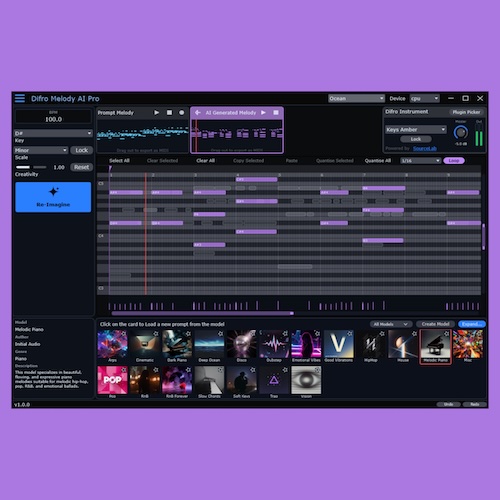
Task: Lock the Difro Instrument selection
Action: click(x=416, y=139)
